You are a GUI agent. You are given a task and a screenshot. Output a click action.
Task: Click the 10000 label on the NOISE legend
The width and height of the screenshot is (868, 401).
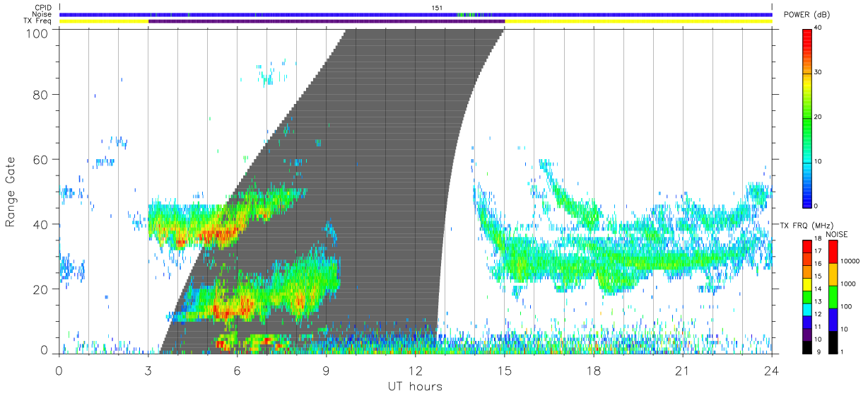click(849, 261)
